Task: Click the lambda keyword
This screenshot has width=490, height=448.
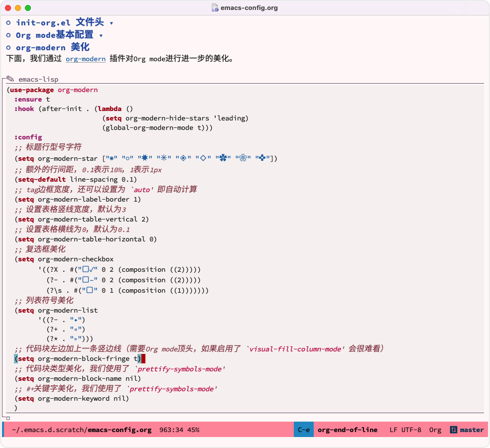Action: point(110,109)
